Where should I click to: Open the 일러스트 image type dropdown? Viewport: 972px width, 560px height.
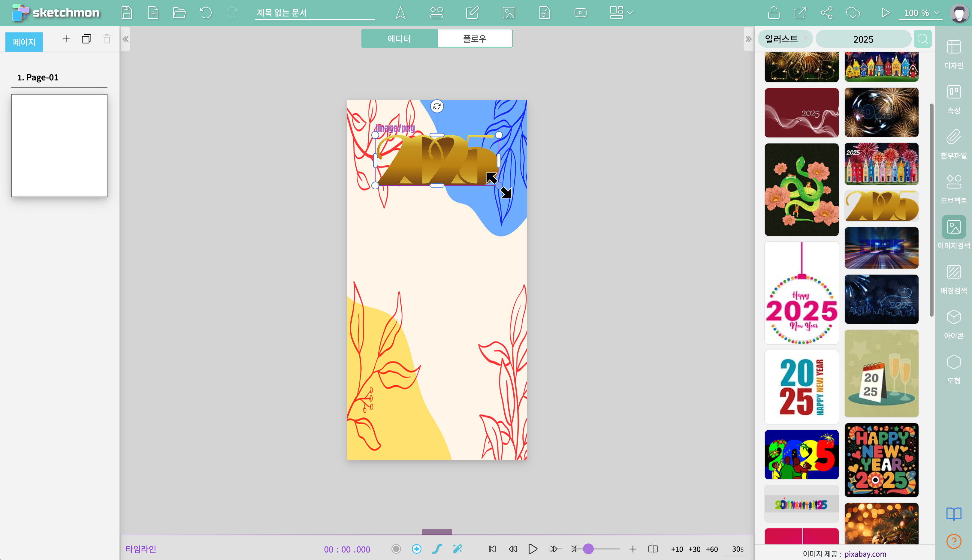[786, 39]
